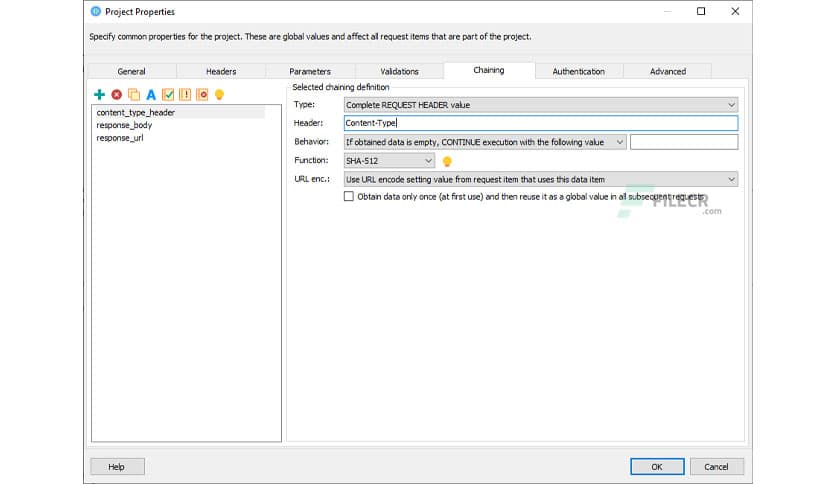The width and height of the screenshot is (836, 484).
Task: Click the Header field containing Content-Type
Action: (541, 123)
